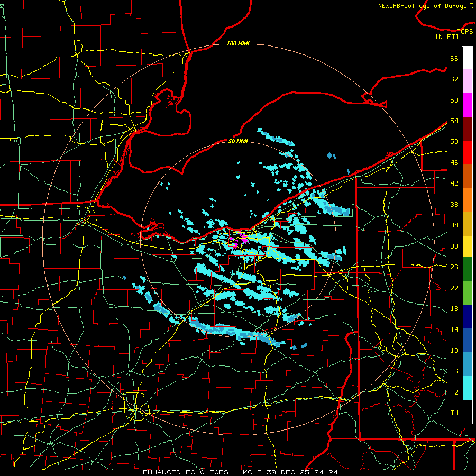Pick the dark red legend swatch

tap(467, 129)
